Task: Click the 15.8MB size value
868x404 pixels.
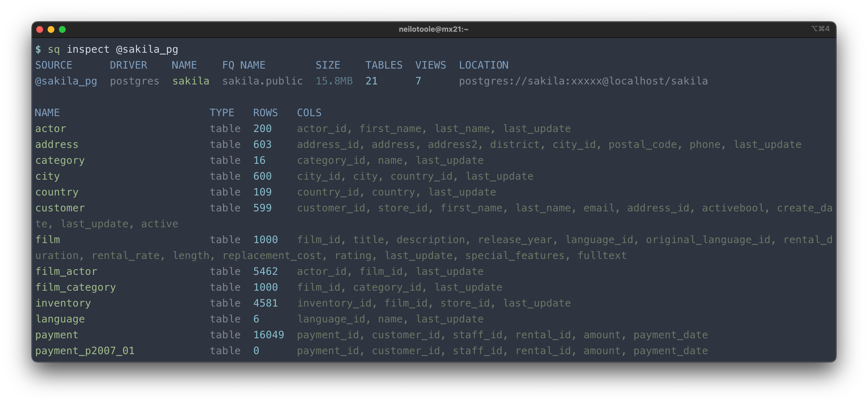Action: (x=334, y=81)
